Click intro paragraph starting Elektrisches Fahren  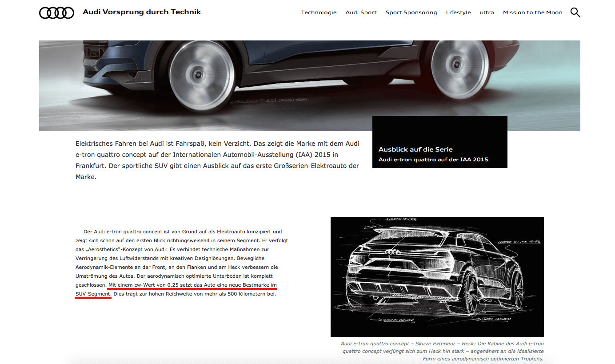217,160
